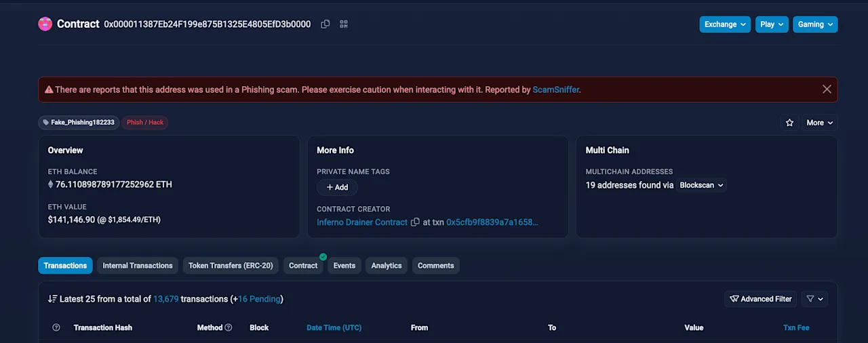Open the Blockscan chain selector
This screenshot has height=343, width=868.
click(x=701, y=185)
